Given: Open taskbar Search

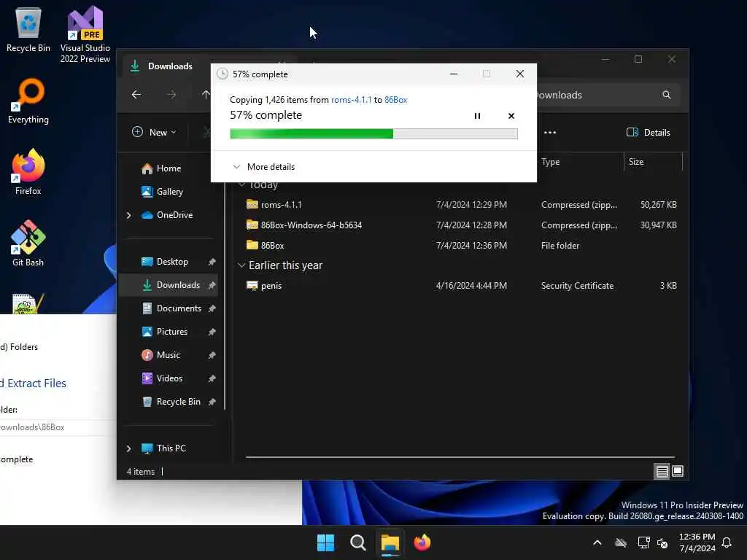Looking at the screenshot, I should click(x=357, y=542).
